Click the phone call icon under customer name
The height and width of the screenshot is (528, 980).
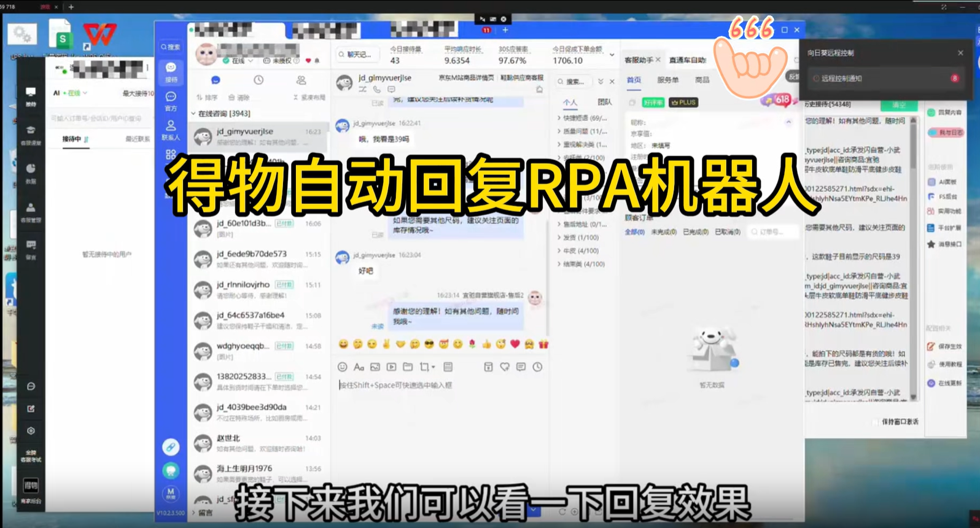pyautogui.click(x=376, y=90)
